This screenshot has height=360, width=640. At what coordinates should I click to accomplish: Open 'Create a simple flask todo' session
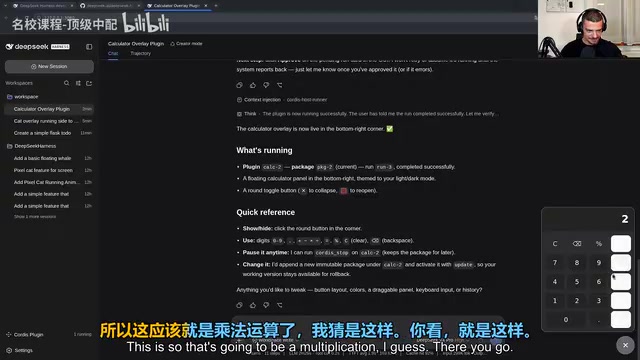click(x=49, y=133)
